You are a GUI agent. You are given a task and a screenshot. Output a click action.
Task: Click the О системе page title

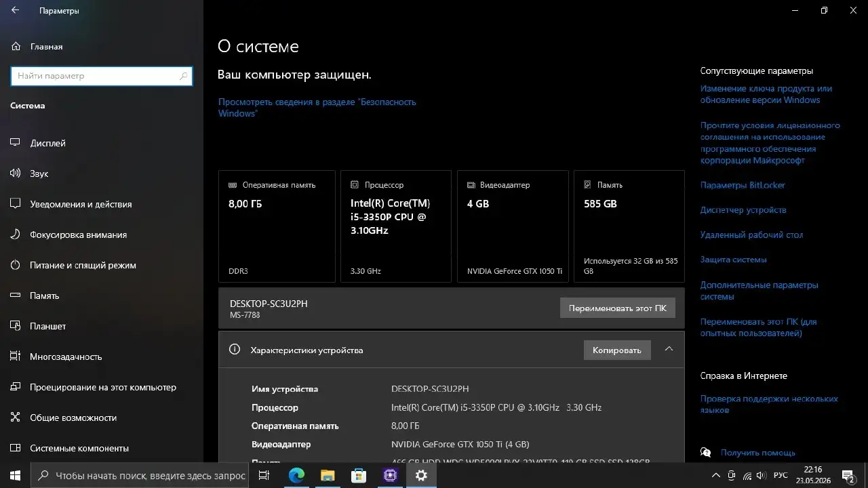258,46
